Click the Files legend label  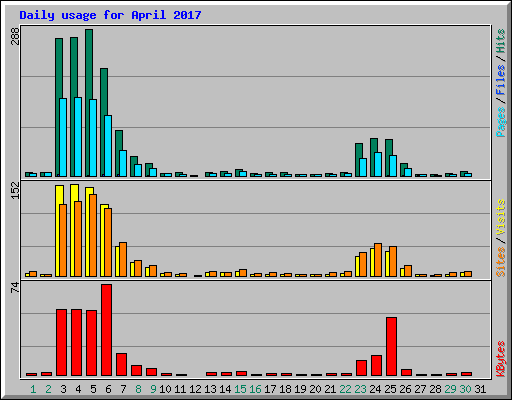(500, 80)
